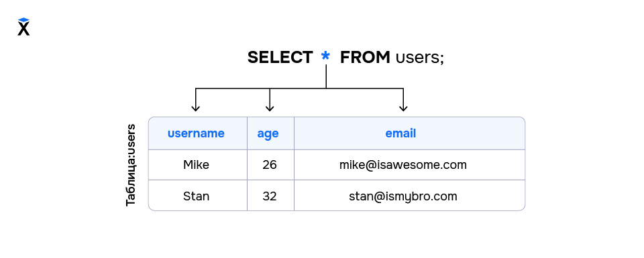644x258 pixels.
Task: Click the arrow pointing to username
Action: click(x=195, y=100)
